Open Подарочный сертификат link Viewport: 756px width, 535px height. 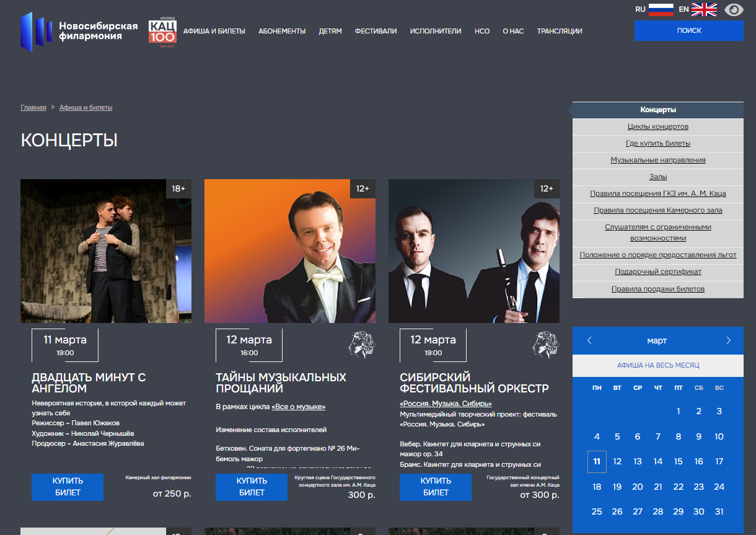tap(658, 272)
